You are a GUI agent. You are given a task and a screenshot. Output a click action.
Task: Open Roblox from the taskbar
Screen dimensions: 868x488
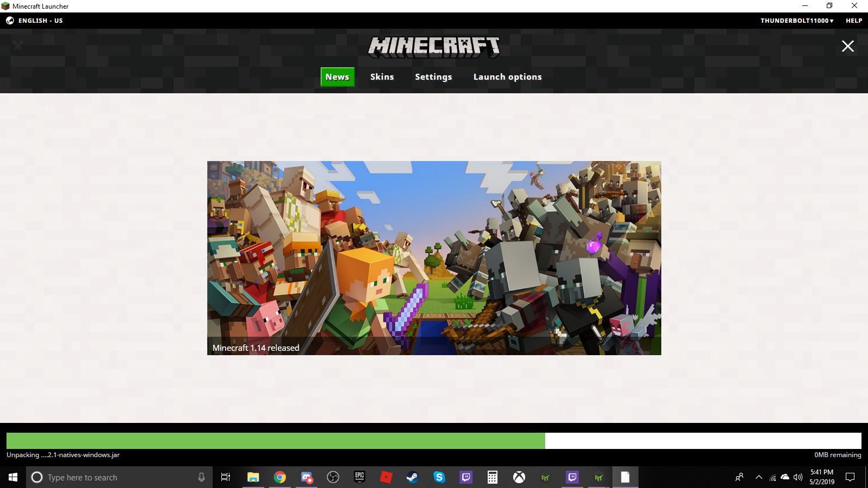tap(386, 477)
